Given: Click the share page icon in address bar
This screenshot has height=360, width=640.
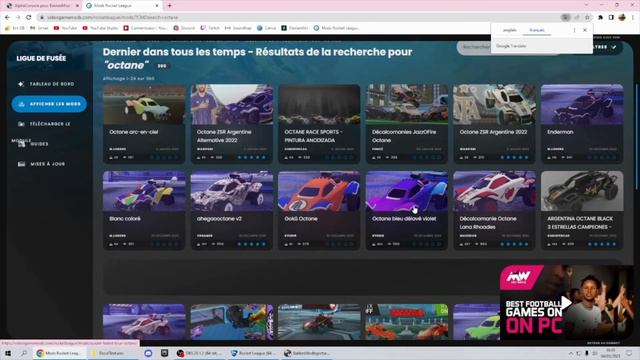Looking at the screenshot, I should pyautogui.click(x=577, y=18).
